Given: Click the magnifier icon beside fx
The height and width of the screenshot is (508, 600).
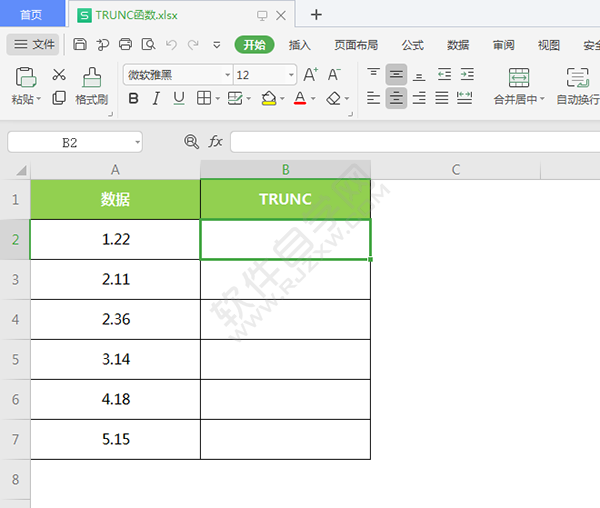Looking at the screenshot, I should (x=191, y=142).
